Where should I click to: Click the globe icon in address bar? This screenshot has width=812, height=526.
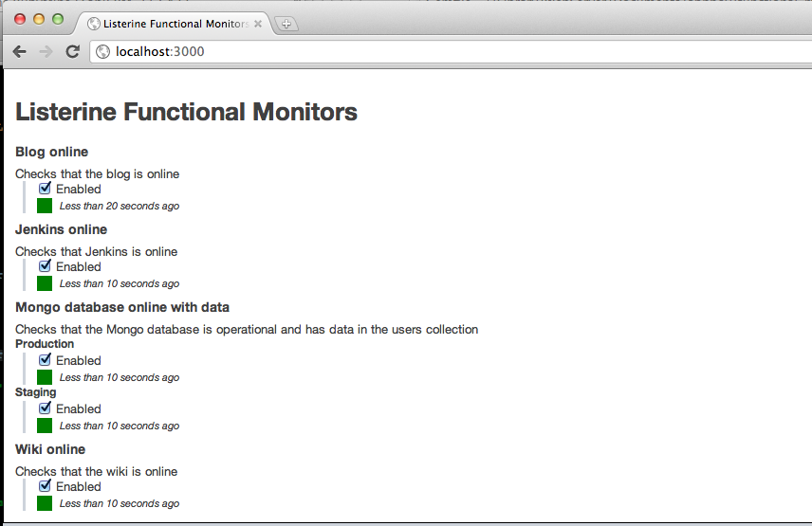(x=103, y=52)
